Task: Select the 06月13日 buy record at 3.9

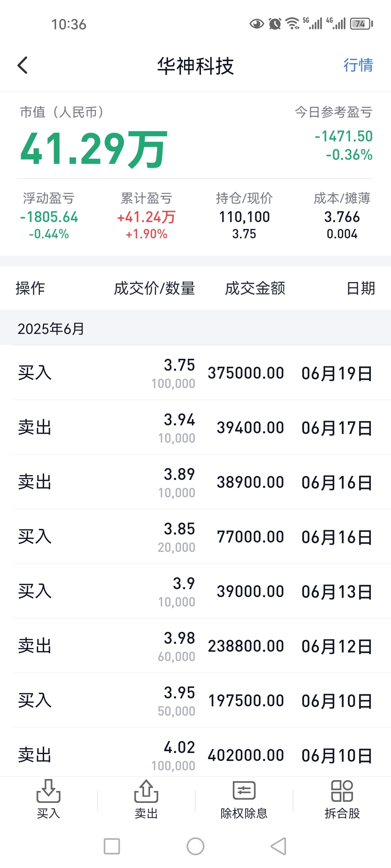Action: click(195, 591)
